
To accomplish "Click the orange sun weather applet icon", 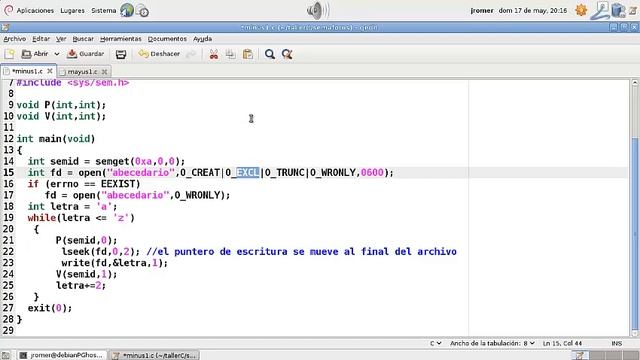I will point(581,10).
